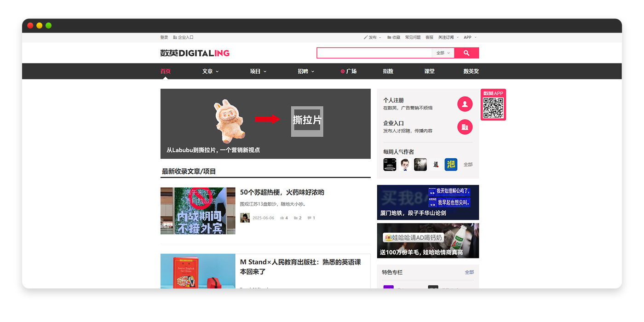This screenshot has width=644, height=322.
Task: Open article 50个苏超热梗，火药味好浓哟
Action: coord(282,192)
